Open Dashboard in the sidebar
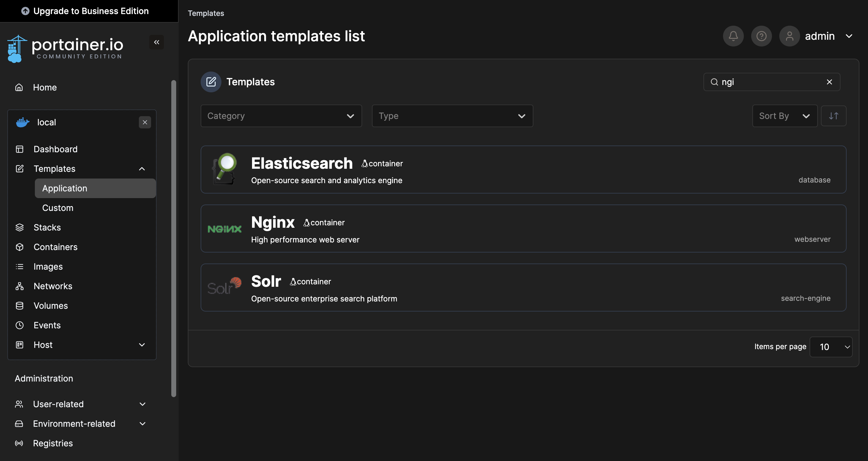The height and width of the screenshot is (461, 868). coord(56,149)
